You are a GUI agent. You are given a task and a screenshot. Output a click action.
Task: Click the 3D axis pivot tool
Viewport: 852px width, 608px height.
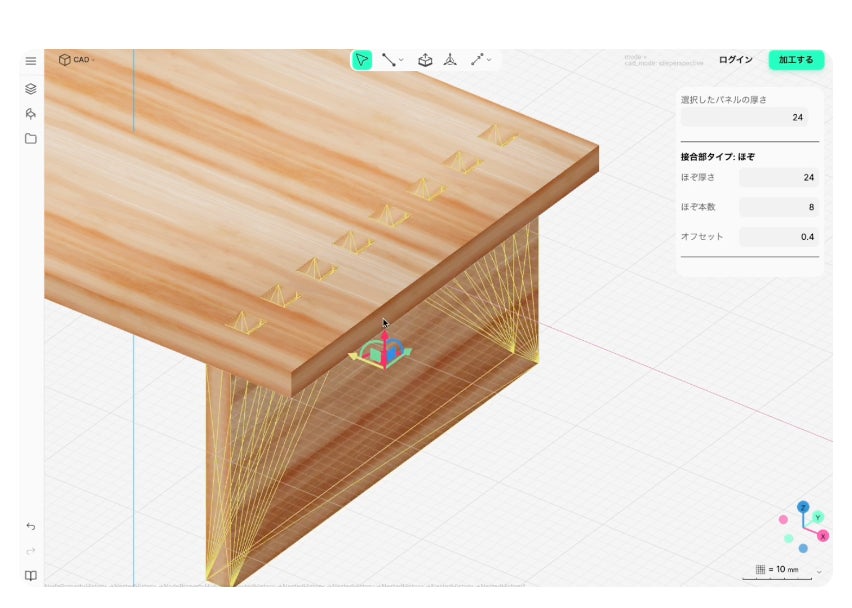tap(451, 60)
